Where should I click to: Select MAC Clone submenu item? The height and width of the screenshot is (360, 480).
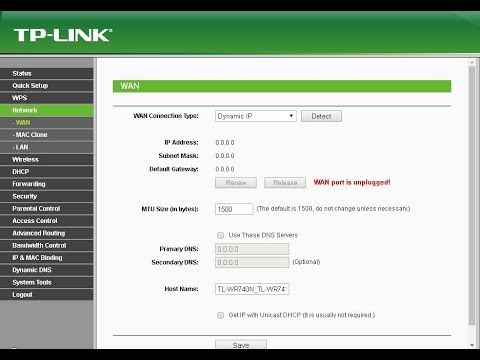[x=47, y=135]
